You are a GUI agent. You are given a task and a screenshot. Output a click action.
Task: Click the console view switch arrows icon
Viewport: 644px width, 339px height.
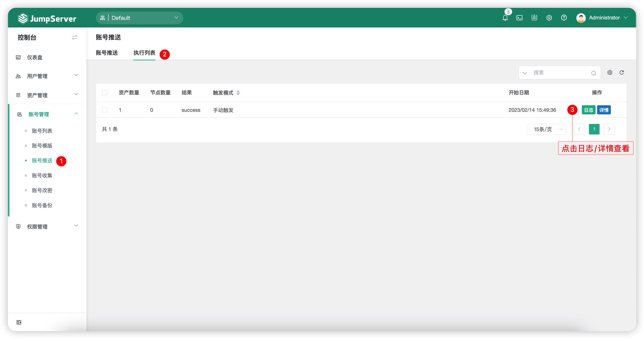click(74, 37)
